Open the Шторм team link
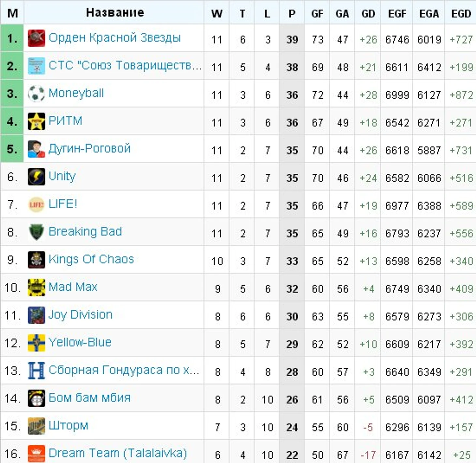The image size is (476, 463). point(68,426)
